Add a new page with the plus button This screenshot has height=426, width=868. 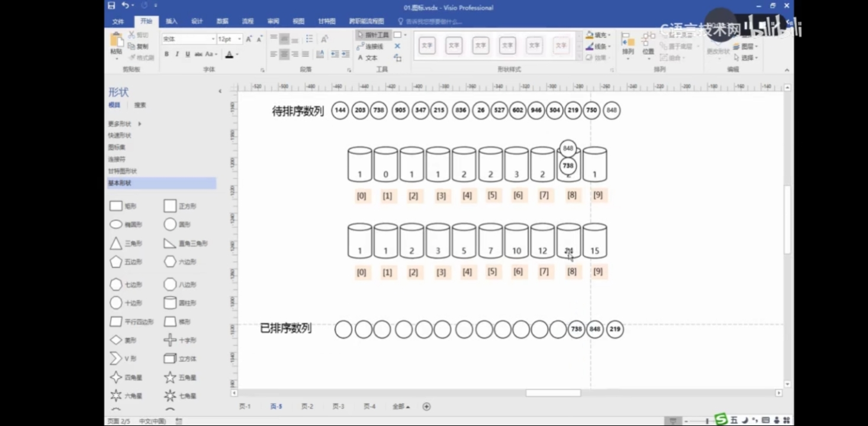coord(426,406)
